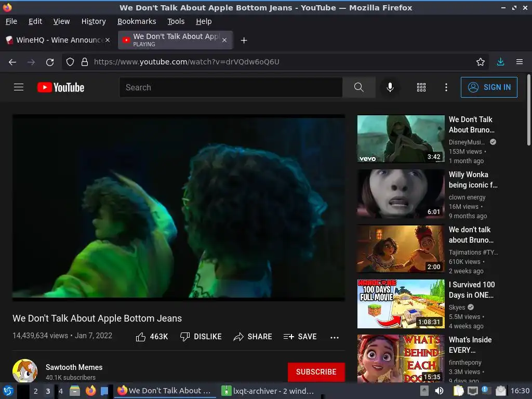Click the blue quick-launch icon on taskbar
The image size is (532, 399).
click(104, 391)
